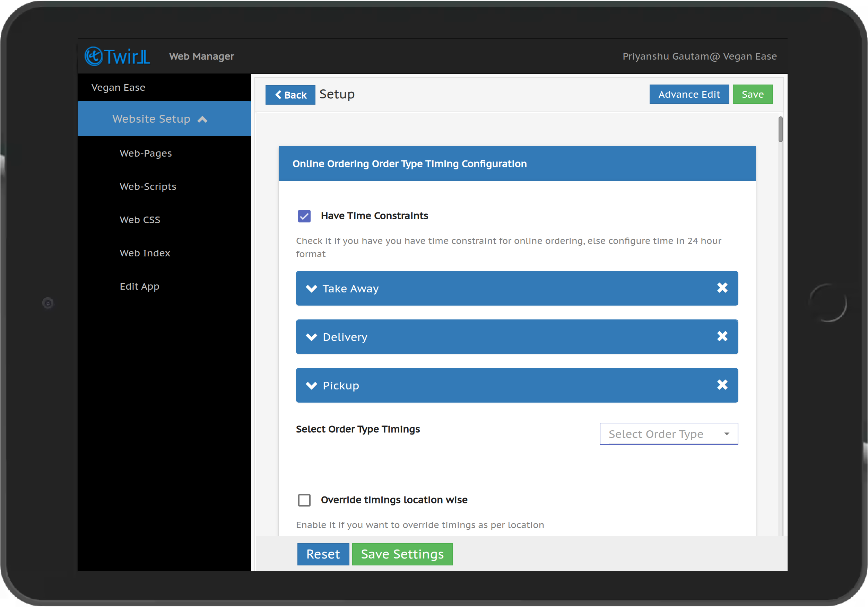Remove the Pickup order type
The image size is (868, 607).
click(722, 385)
